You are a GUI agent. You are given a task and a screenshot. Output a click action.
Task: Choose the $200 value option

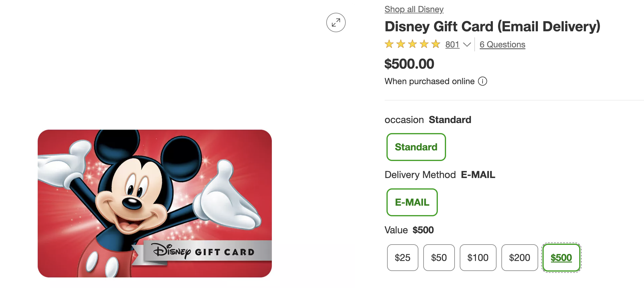pyautogui.click(x=519, y=258)
